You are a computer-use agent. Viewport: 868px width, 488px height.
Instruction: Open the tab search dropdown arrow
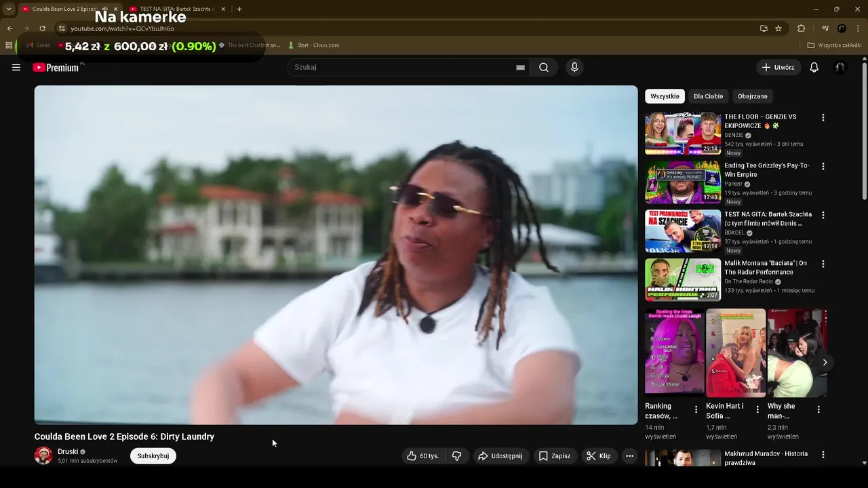tap(9, 9)
